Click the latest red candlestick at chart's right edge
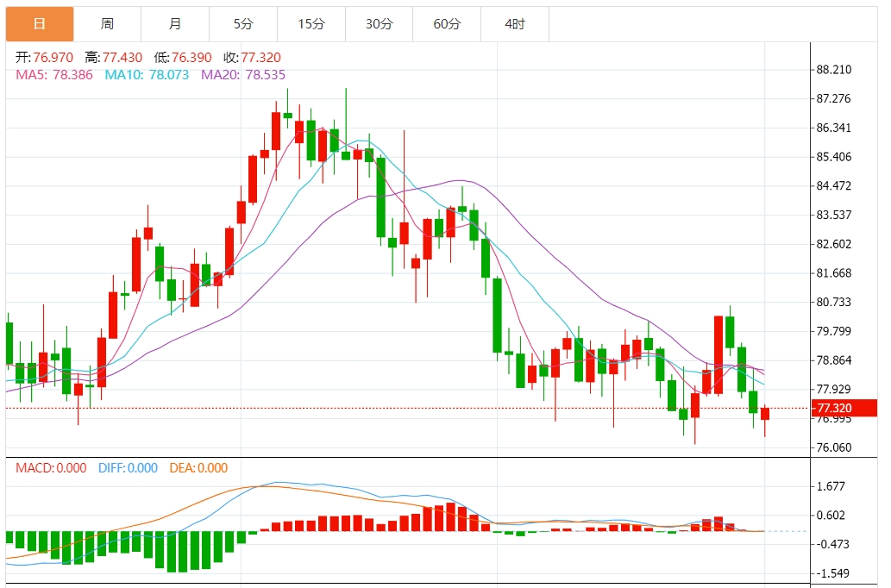The height and width of the screenshot is (588, 891). point(765,414)
